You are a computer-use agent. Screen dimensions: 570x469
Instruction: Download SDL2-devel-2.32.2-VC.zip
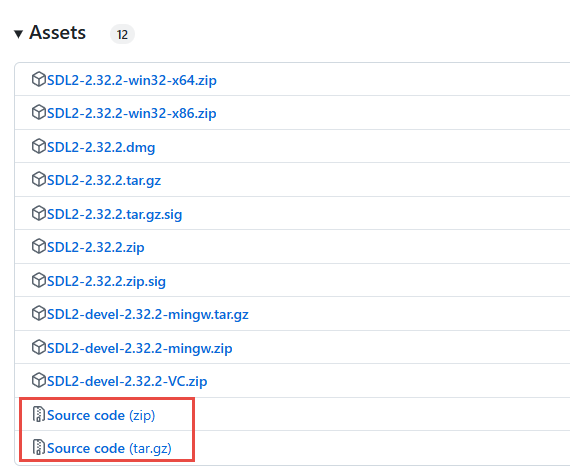(x=127, y=381)
